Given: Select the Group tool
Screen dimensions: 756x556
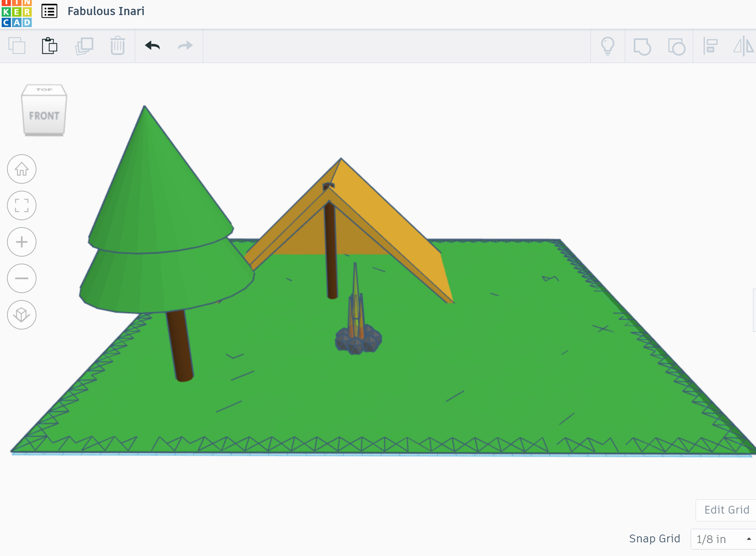Looking at the screenshot, I should point(643,46).
